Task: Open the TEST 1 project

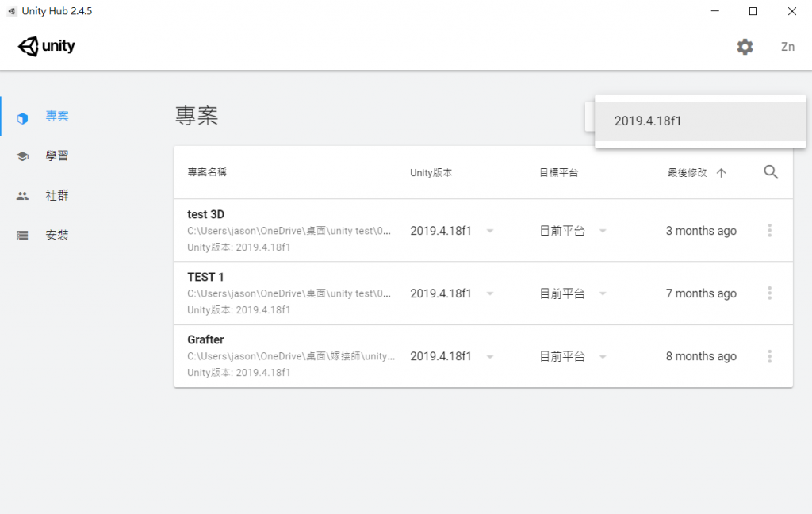Action: point(205,277)
